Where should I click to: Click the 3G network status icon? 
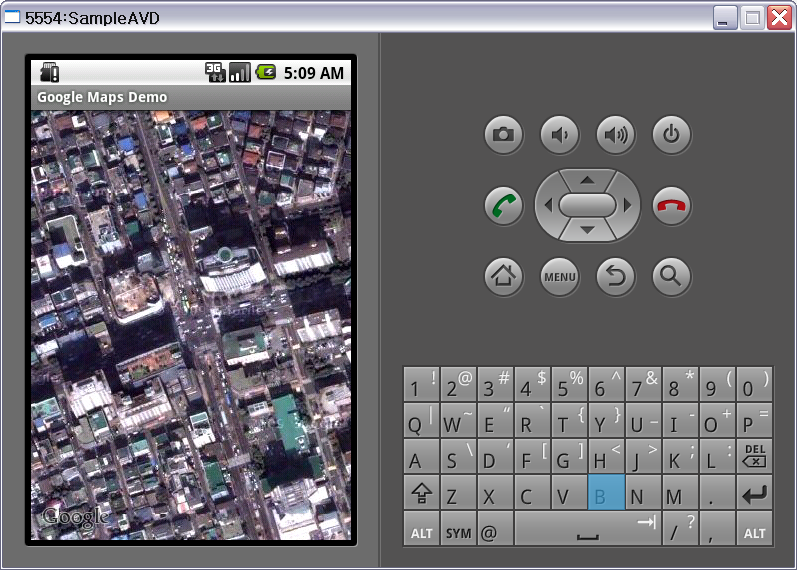click(x=215, y=73)
